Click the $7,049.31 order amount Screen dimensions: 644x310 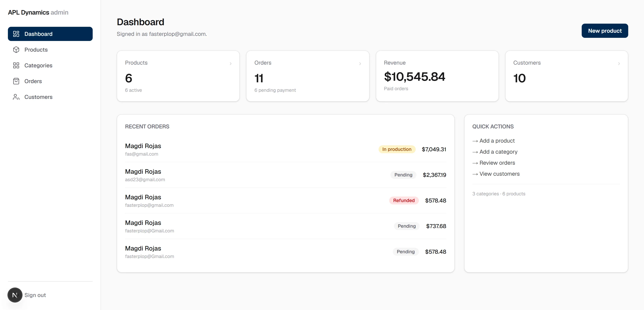(x=434, y=149)
